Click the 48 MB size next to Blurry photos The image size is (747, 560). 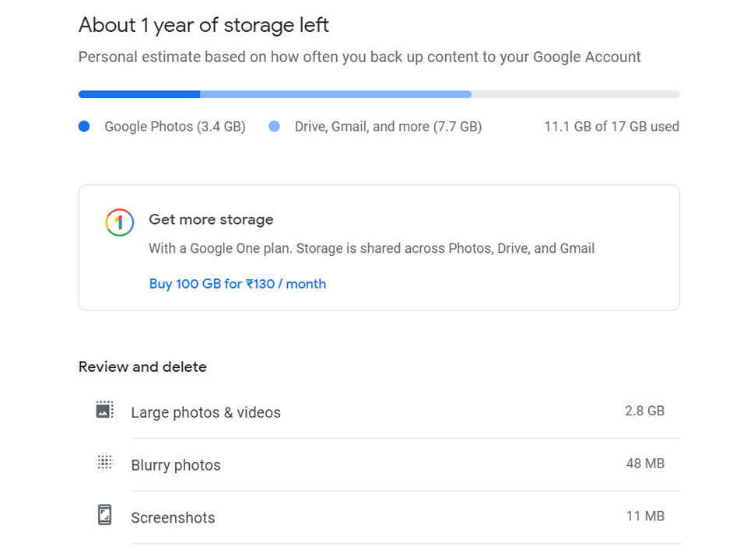645,464
